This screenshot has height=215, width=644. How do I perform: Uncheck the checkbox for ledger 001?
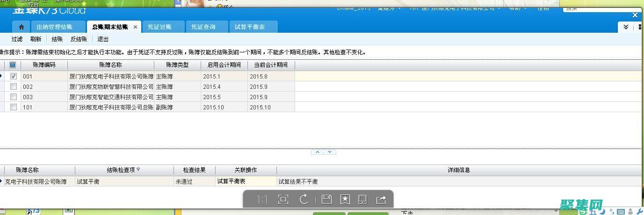[x=14, y=76]
